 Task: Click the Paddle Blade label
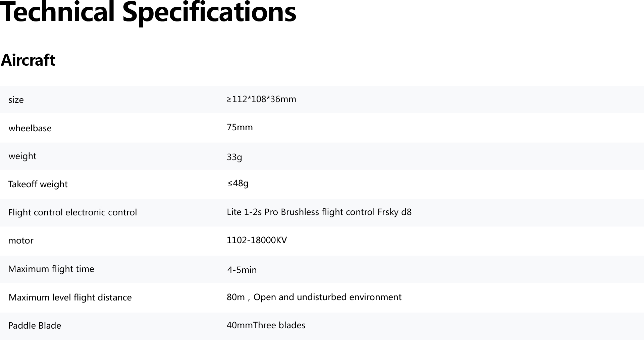35,326
